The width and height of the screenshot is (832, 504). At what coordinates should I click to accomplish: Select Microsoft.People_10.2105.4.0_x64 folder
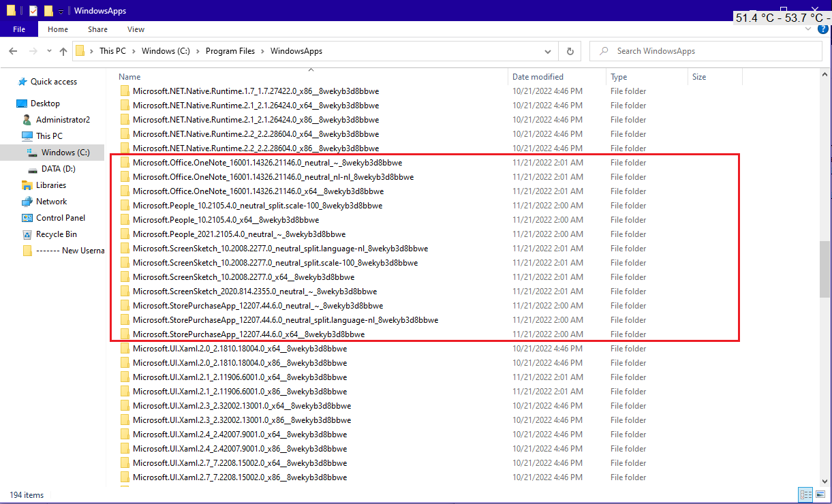click(x=226, y=220)
